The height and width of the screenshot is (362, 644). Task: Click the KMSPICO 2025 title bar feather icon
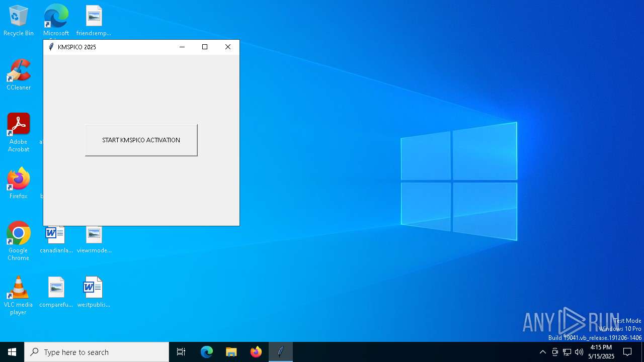[x=51, y=47]
